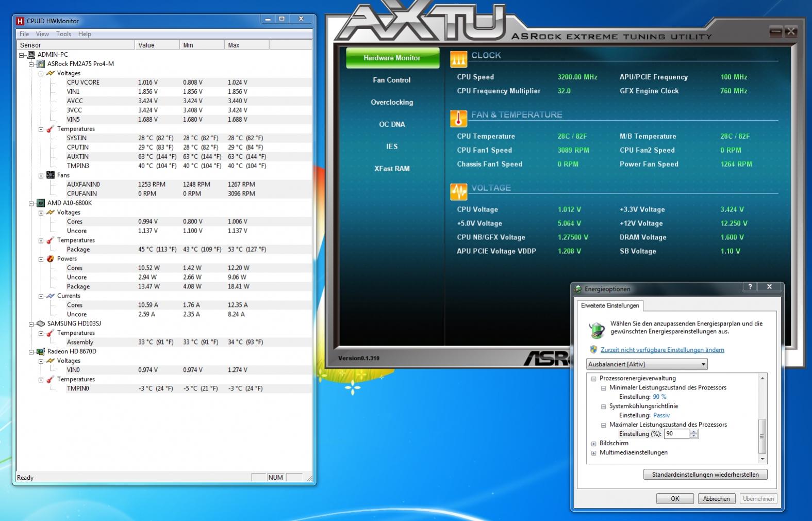Collapse the ASRock FM2A75 Pro4-M node
This screenshot has width=812, height=521.
click(x=31, y=64)
